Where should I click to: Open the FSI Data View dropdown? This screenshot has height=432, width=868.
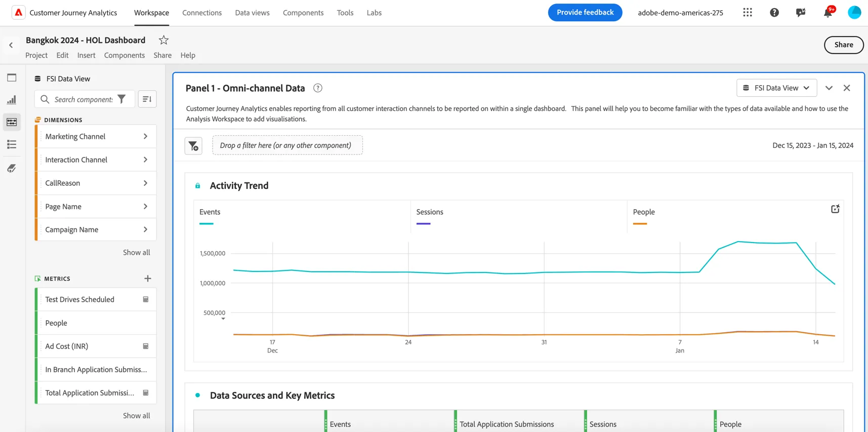click(x=776, y=88)
